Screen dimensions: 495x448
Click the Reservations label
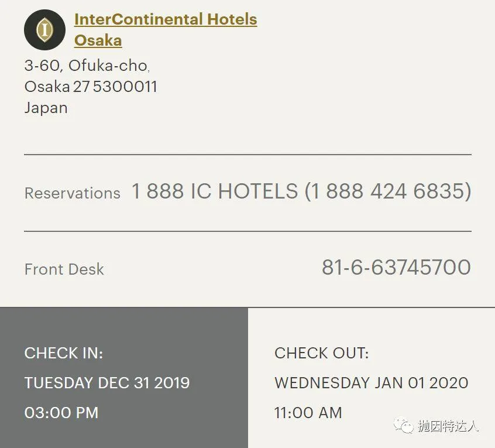73,193
